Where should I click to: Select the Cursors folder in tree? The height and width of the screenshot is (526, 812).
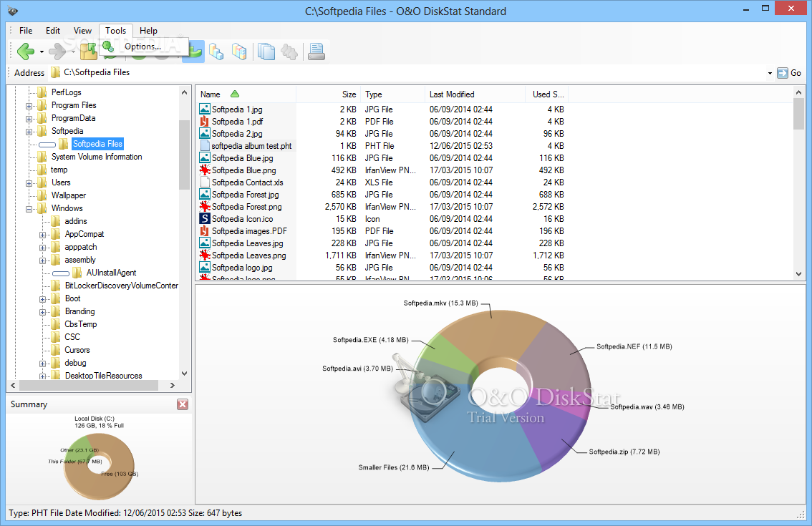77,350
